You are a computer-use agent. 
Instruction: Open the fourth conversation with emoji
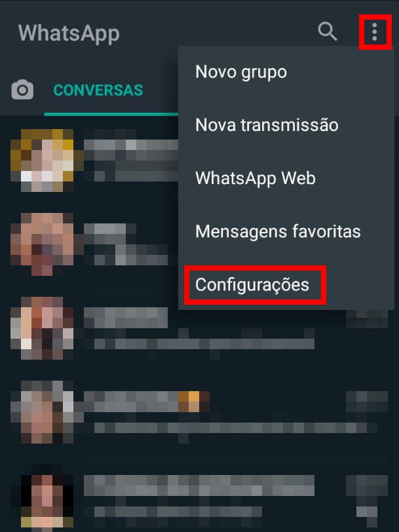pos(147,402)
